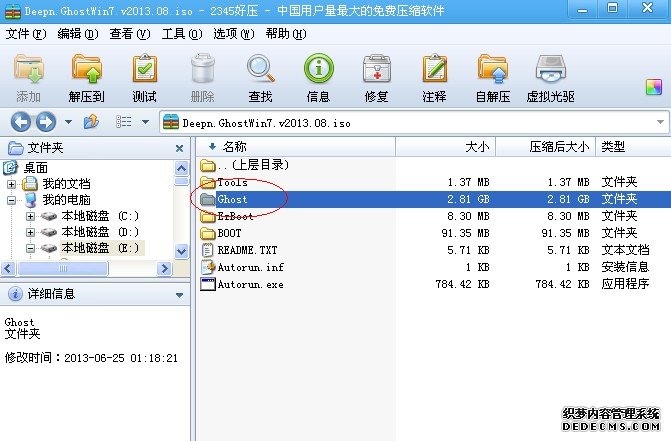The image size is (671, 441).
Task: Click the 文本文档 type cell of README.TXT
Action: (625, 250)
